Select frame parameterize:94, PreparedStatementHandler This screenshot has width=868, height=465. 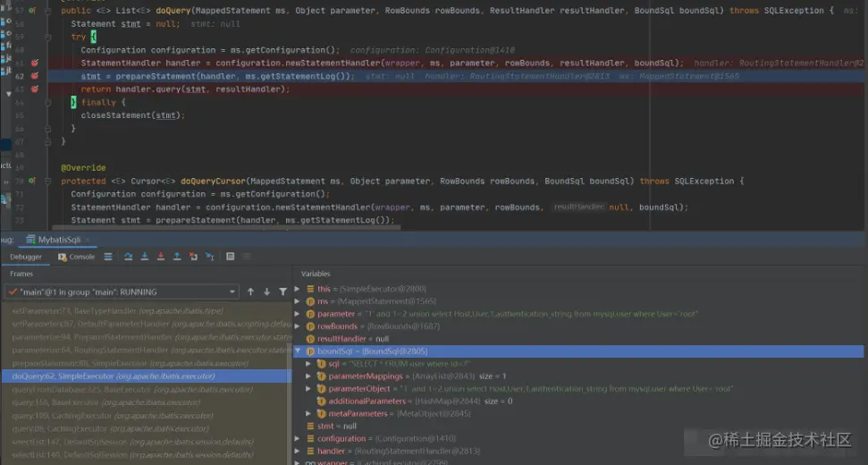pyautogui.click(x=146, y=337)
